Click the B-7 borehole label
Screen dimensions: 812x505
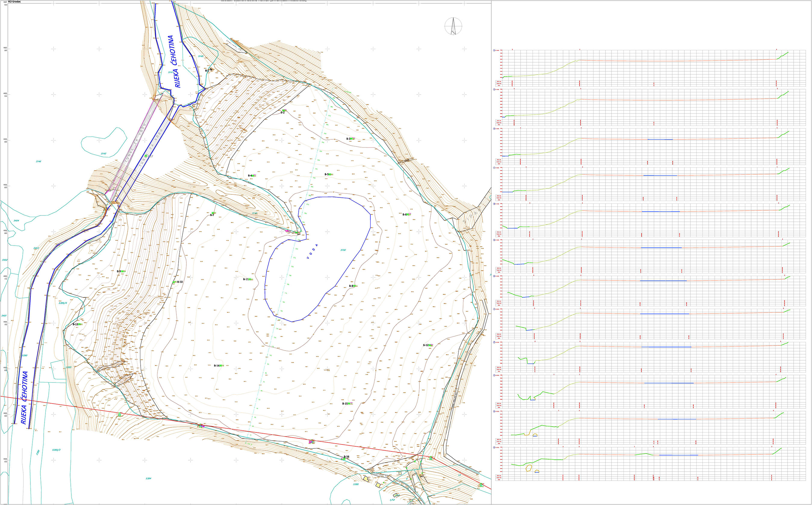pos(212,215)
